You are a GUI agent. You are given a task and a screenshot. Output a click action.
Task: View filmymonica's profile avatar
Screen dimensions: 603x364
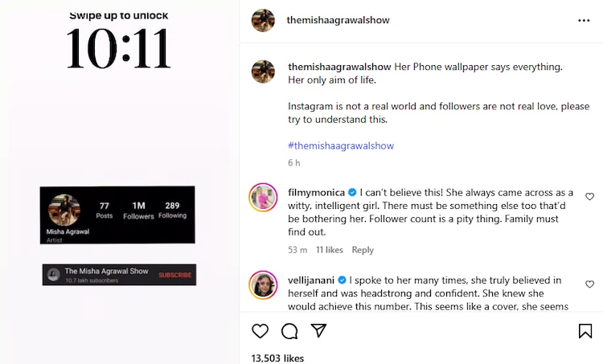[263, 197]
